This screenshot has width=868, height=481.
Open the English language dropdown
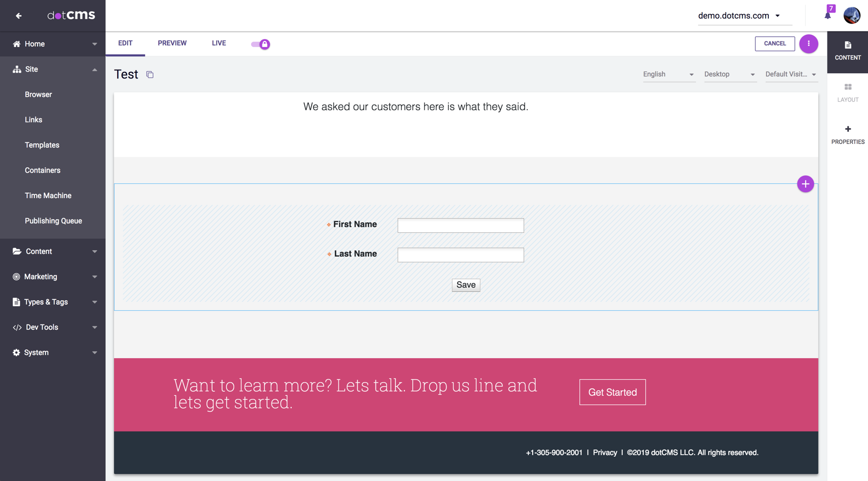(x=668, y=74)
